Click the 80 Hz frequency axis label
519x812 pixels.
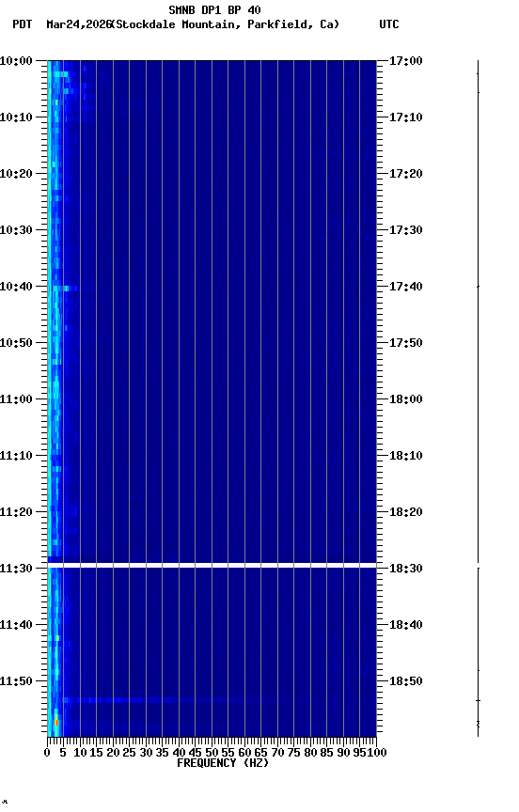click(x=310, y=753)
